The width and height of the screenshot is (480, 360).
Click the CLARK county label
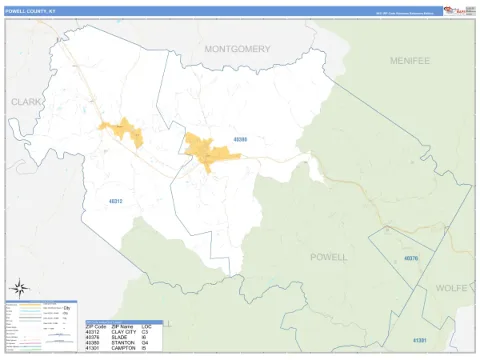[x=26, y=102]
